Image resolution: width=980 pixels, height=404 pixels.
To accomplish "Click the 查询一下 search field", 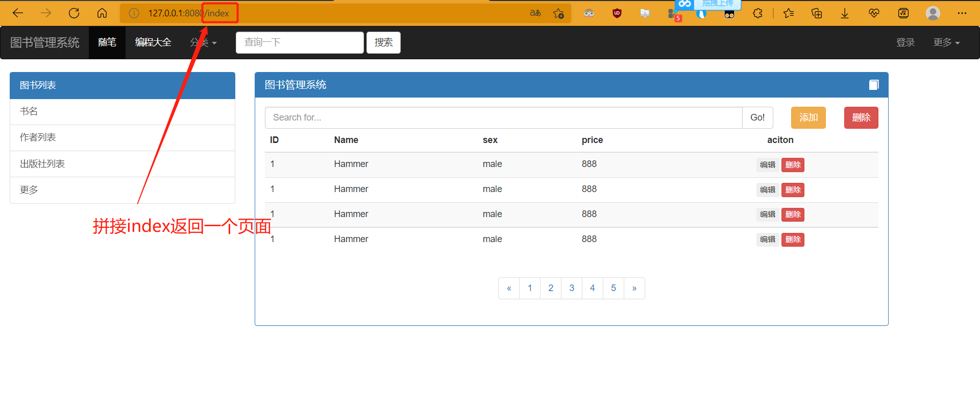I will tap(300, 42).
